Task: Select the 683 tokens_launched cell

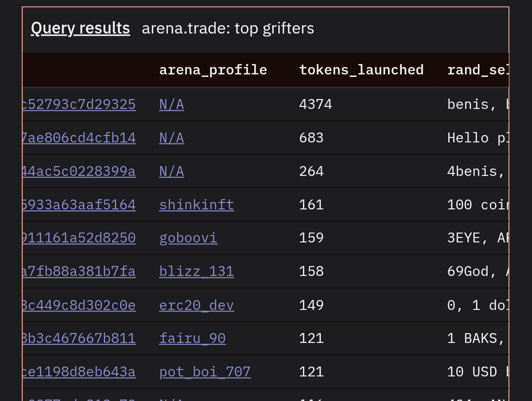Action: [x=311, y=138]
